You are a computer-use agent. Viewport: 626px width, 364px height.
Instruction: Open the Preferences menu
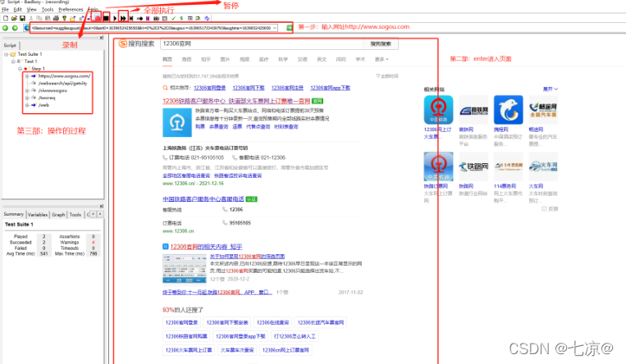pos(71,9)
